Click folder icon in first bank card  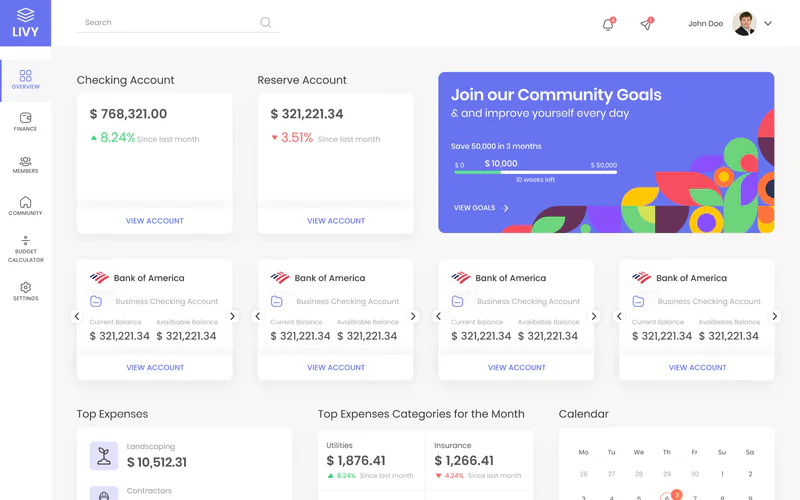pos(96,302)
